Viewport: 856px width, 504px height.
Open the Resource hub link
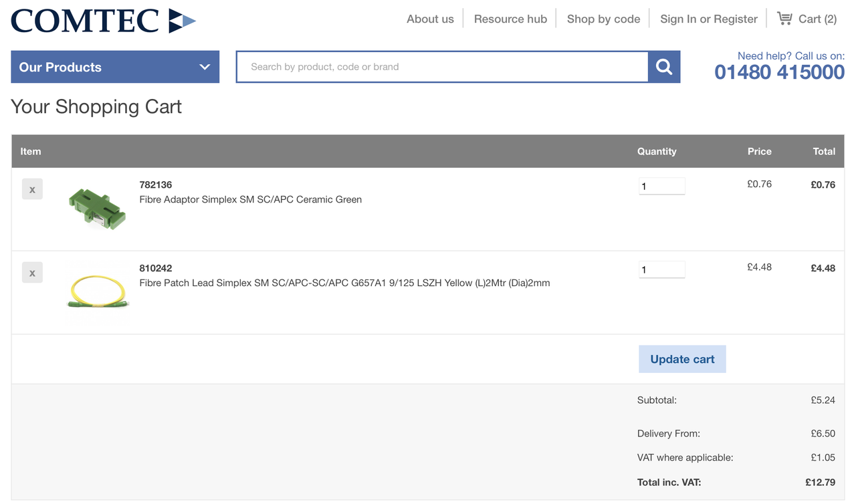[x=510, y=19]
